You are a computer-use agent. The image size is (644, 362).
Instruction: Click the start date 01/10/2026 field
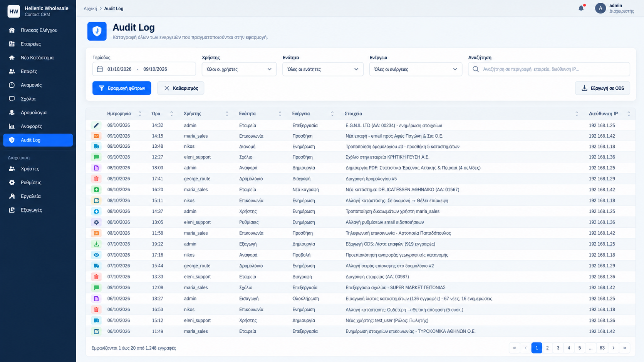[x=119, y=69]
